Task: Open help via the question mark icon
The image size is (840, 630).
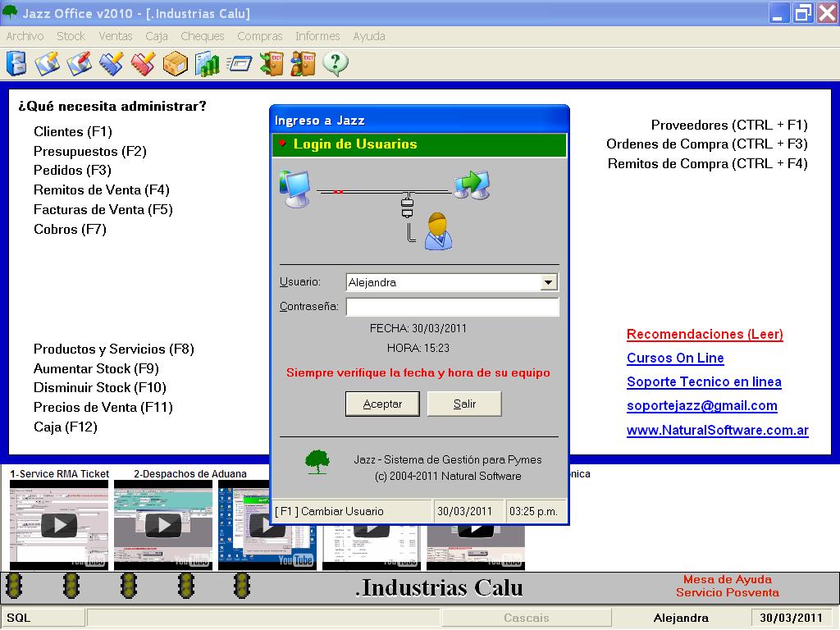Action: coord(336,64)
